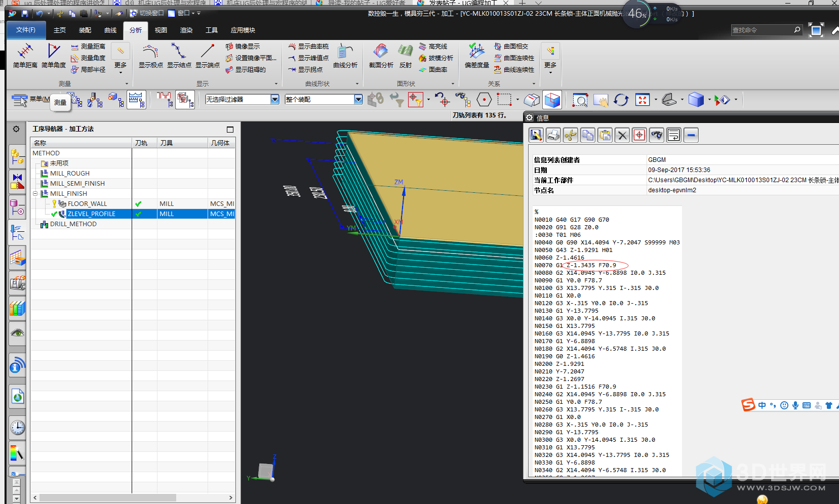Select the MILL_ROUGH method

click(x=70, y=174)
